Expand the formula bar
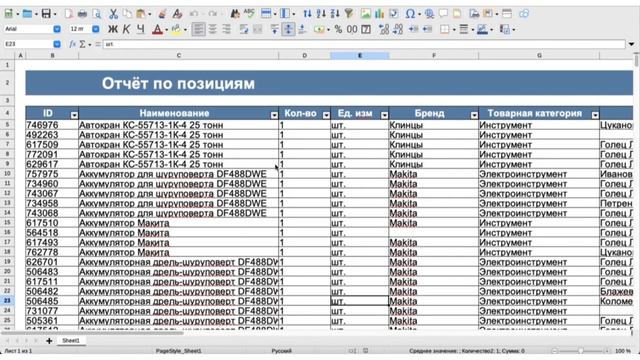The image size is (640, 360). pos(631,44)
